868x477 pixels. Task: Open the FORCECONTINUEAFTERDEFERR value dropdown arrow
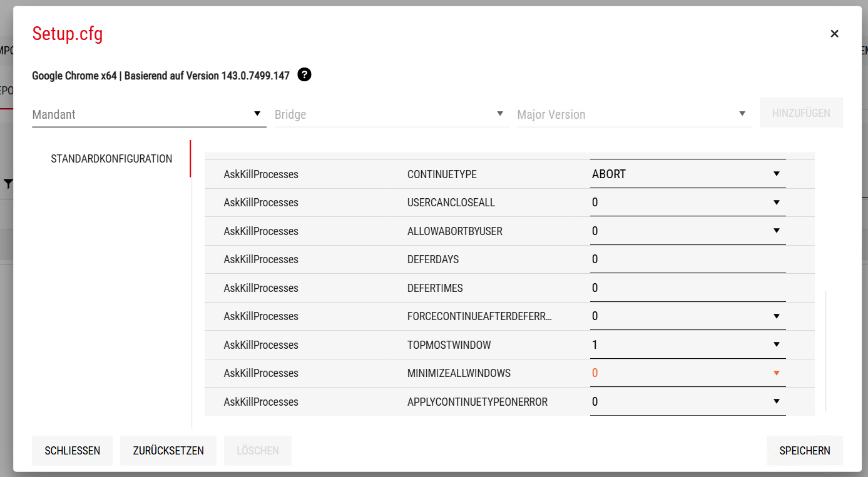(x=776, y=316)
